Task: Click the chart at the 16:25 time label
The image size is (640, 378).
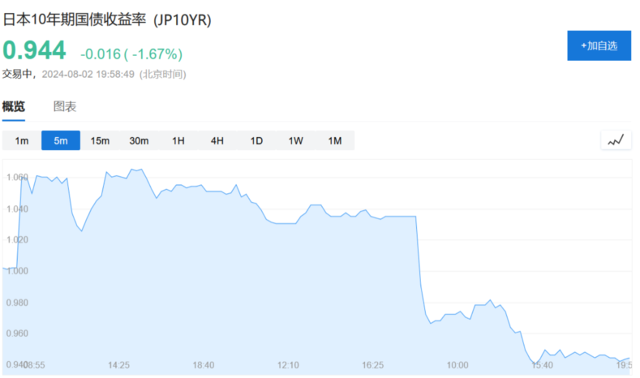Action: [x=373, y=365]
